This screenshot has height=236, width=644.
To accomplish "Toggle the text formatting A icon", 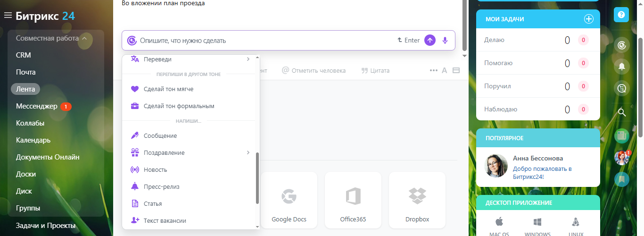I will coord(444,70).
